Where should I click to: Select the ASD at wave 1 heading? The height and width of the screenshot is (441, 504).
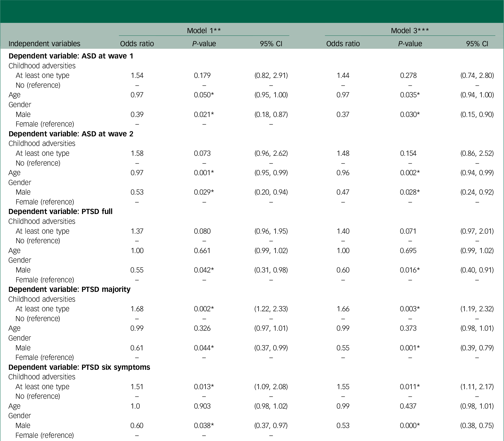click(71, 56)
